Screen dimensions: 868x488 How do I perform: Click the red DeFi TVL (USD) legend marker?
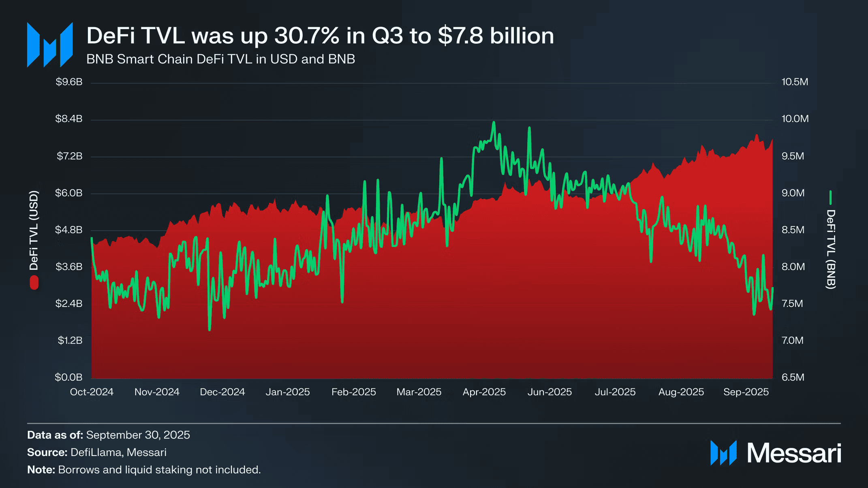click(x=34, y=283)
